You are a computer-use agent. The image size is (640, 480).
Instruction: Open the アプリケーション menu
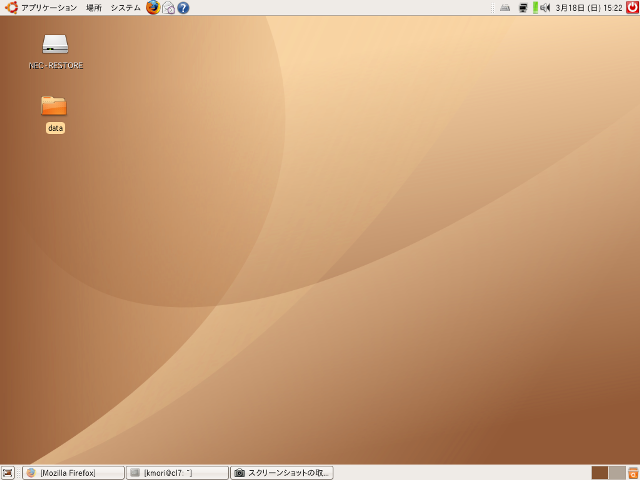48,8
